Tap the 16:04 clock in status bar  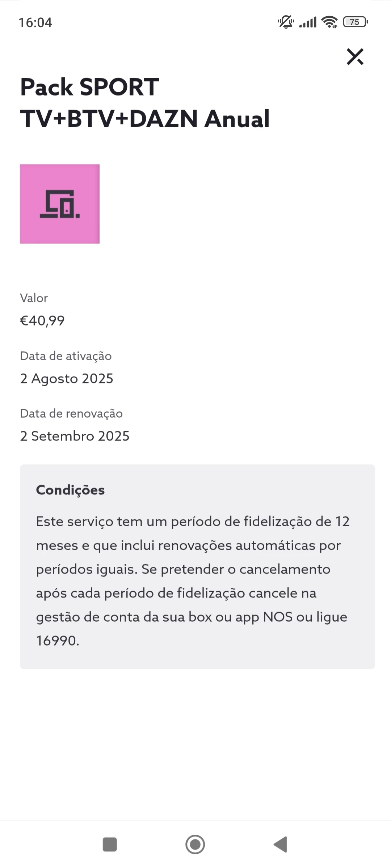[x=35, y=22]
